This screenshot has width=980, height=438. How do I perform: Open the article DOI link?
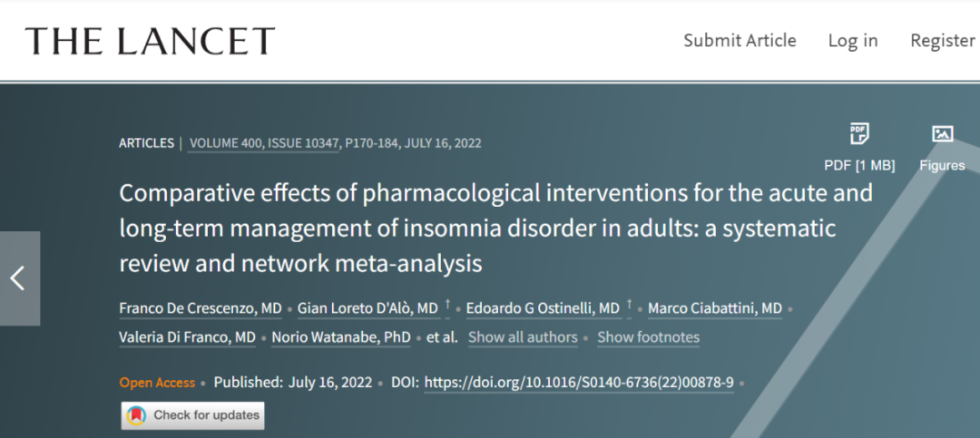pos(579,382)
